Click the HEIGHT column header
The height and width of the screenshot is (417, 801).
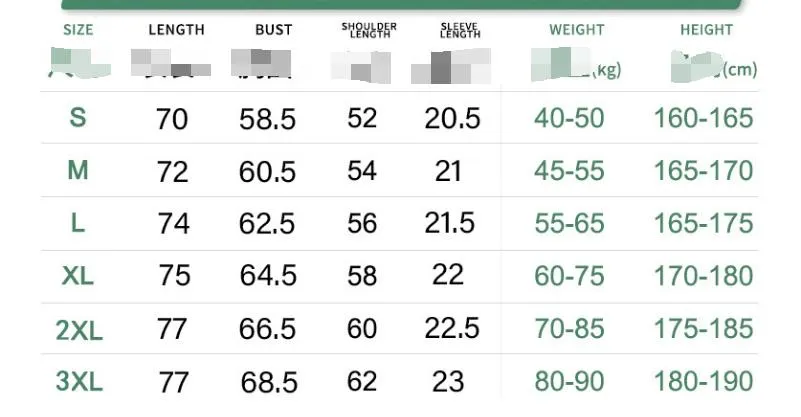point(706,30)
